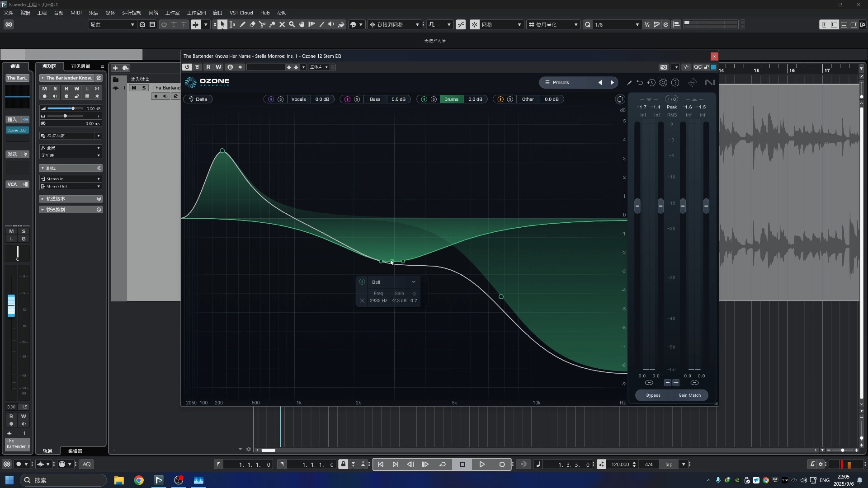Open the workspace configuration dropdown

(x=112, y=25)
